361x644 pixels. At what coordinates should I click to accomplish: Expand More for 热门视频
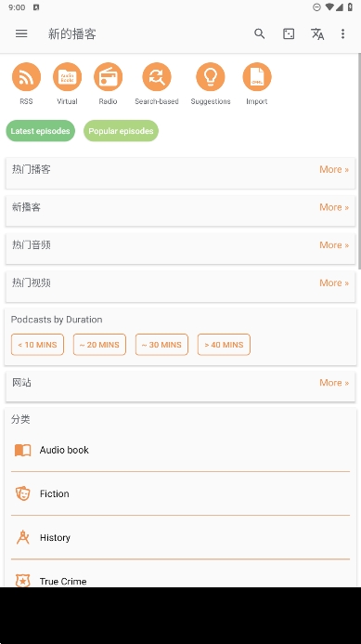[x=334, y=283]
